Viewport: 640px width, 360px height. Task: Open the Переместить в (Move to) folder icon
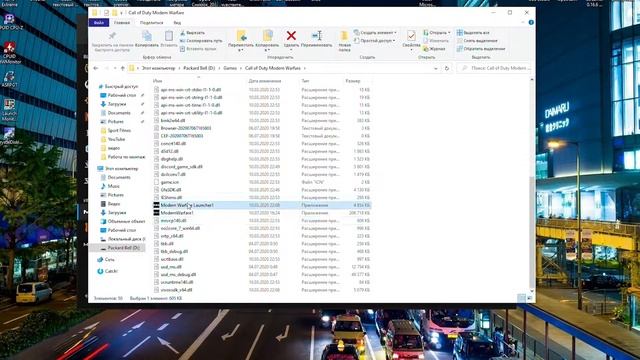coord(241,36)
